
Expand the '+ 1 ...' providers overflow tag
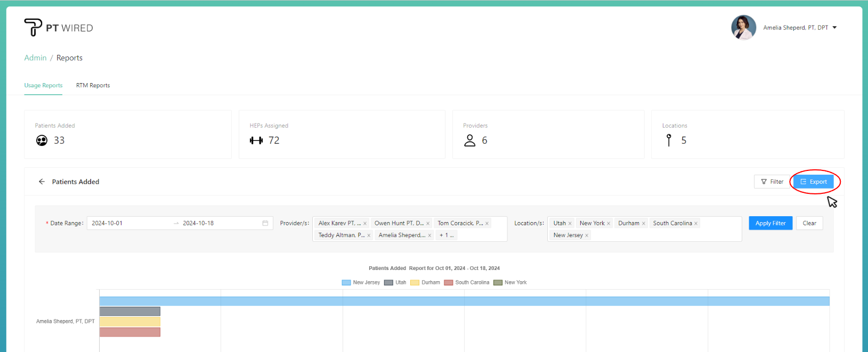coord(447,235)
